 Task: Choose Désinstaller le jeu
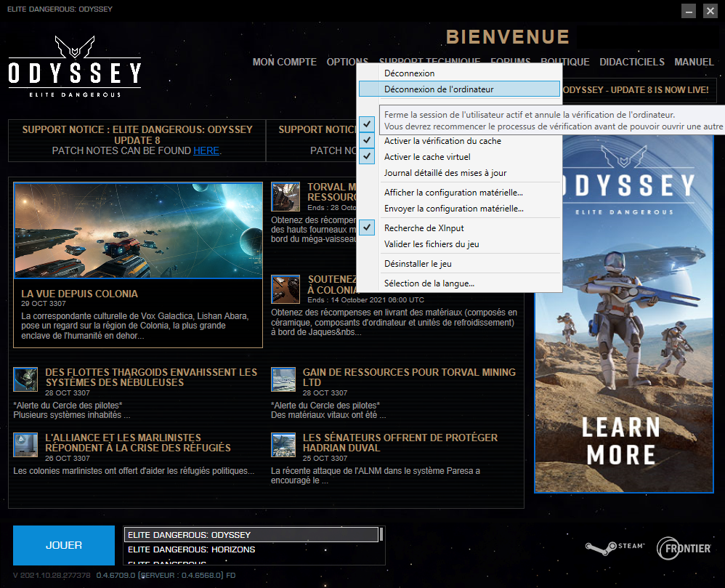coord(460,264)
